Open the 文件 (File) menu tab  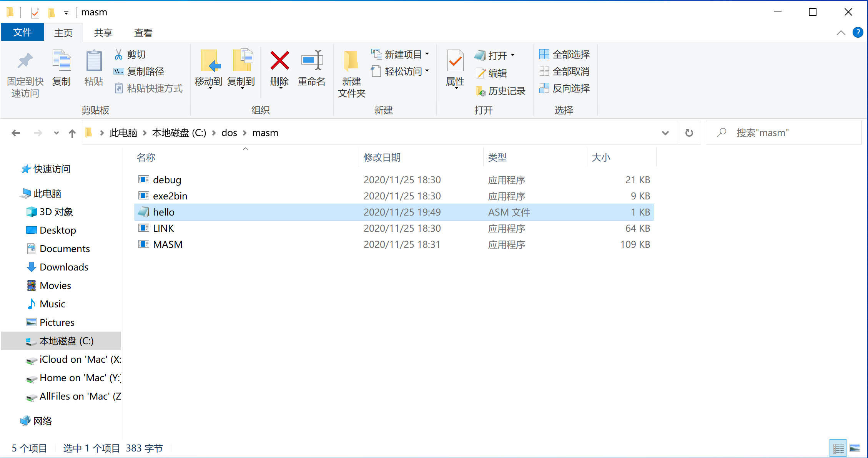pos(22,32)
